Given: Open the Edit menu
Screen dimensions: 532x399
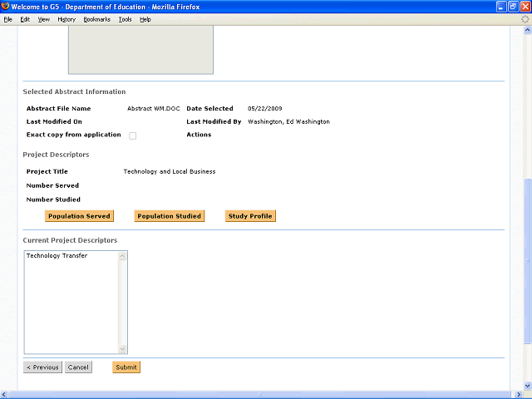Looking at the screenshot, I should (25, 19).
